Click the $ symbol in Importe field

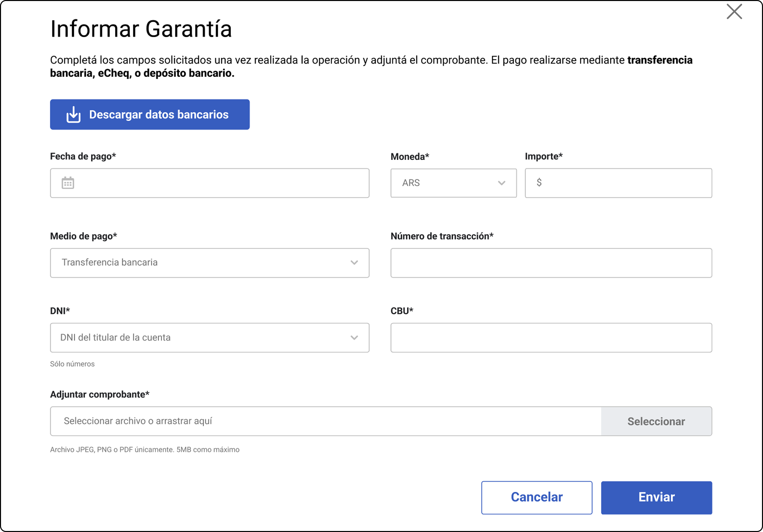pos(539,182)
